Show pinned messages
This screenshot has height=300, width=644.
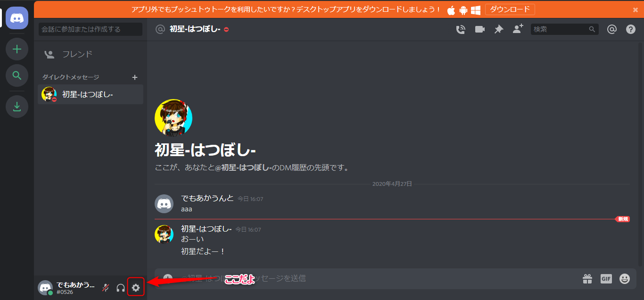(499, 29)
